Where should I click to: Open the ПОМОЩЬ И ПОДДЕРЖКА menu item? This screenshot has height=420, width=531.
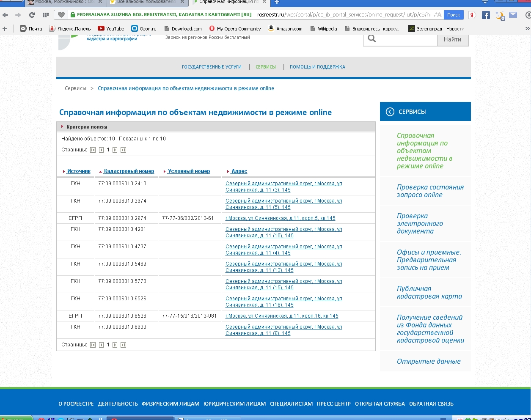click(x=317, y=67)
